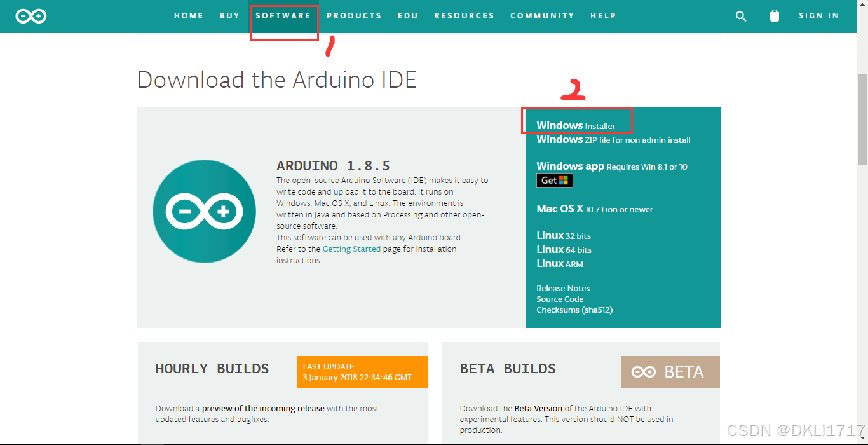This screenshot has height=445, width=868.
Task: Click the Get it from Microsoft badge
Action: 554,180
